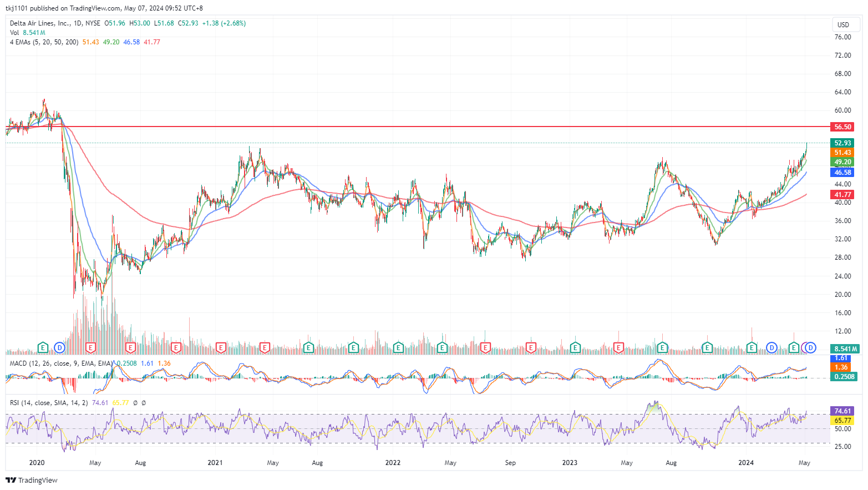Click the RSI (14, close, SMA, 14, 2) legend
The width and height of the screenshot is (868, 490).
49,403
